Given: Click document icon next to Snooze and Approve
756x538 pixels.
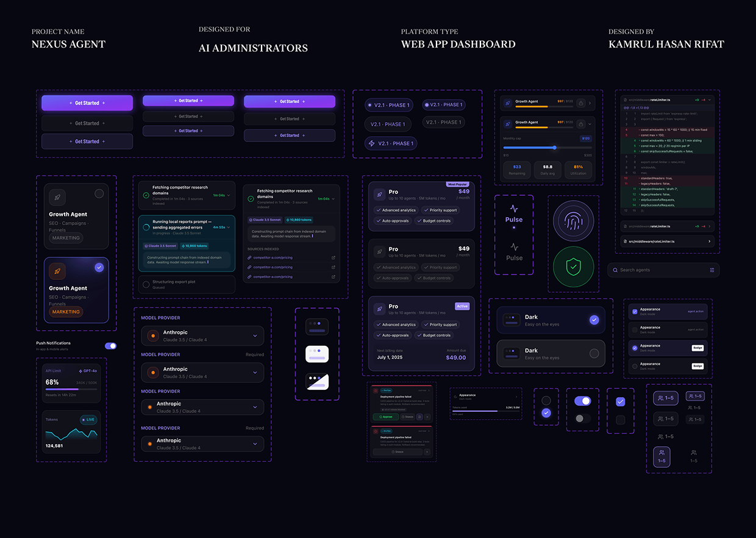Looking at the screenshot, I should (x=419, y=417).
